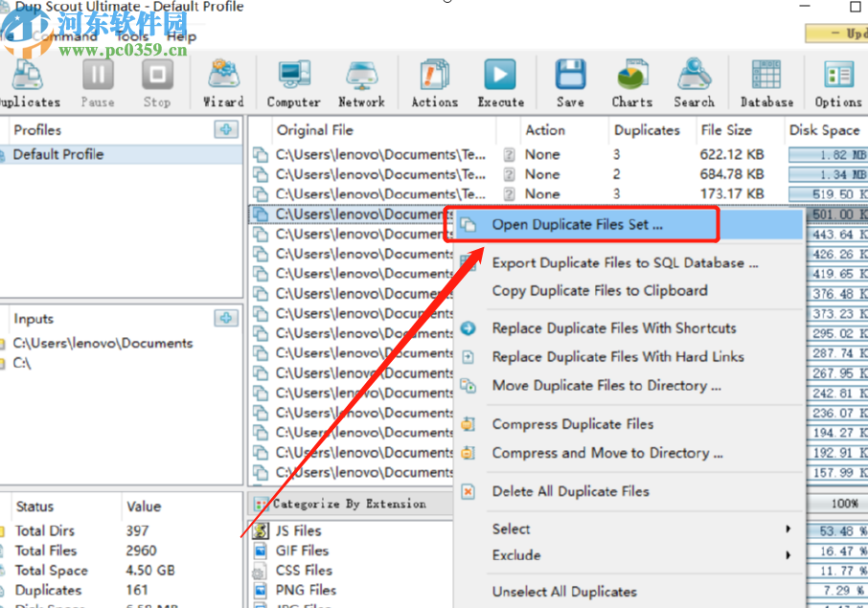Click the Total Dirs status row
Image resolution: width=868 pixels, height=608 pixels.
click(x=121, y=531)
